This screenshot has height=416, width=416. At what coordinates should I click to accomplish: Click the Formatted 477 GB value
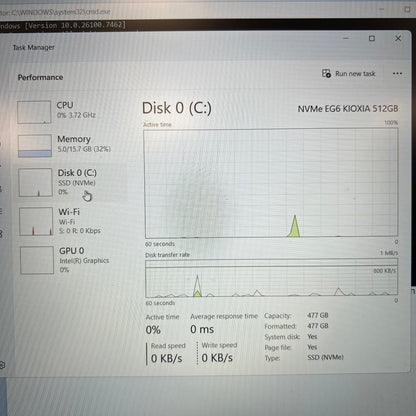coord(318,326)
